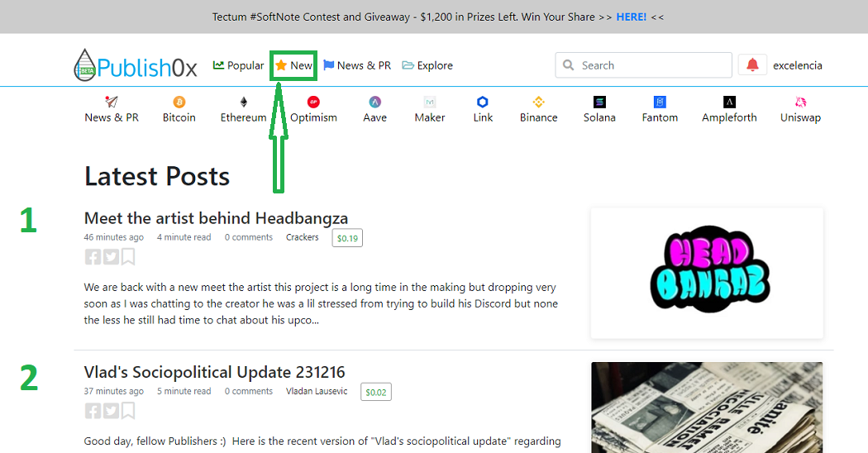Open the Head Bangaz thumbnail image
The height and width of the screenshot is (453, 868).
click(x=707, y=273)
